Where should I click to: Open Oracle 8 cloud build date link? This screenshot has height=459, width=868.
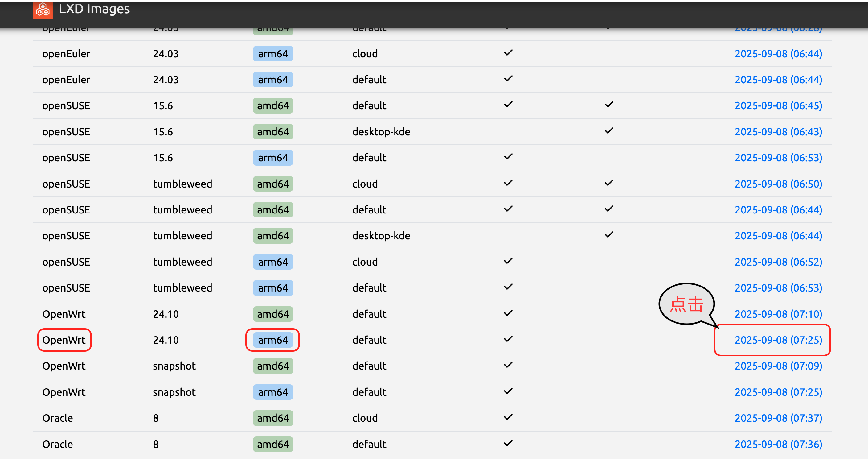[778, 418]
